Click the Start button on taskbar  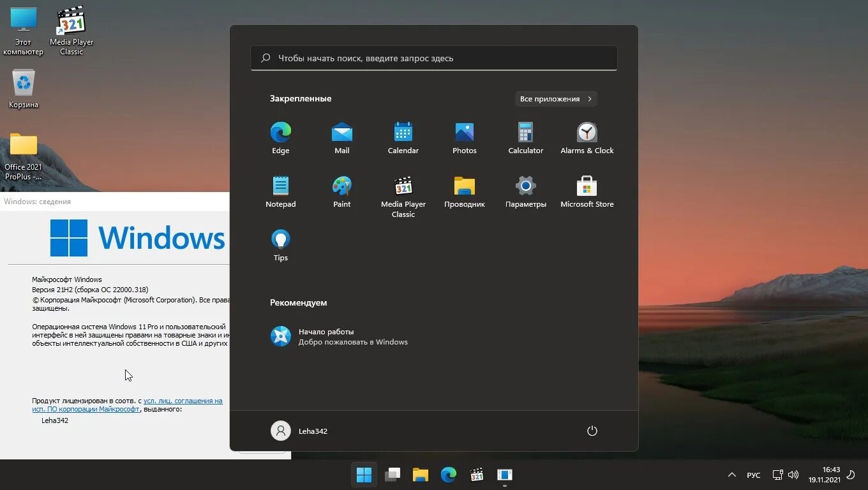pos(364,475)
